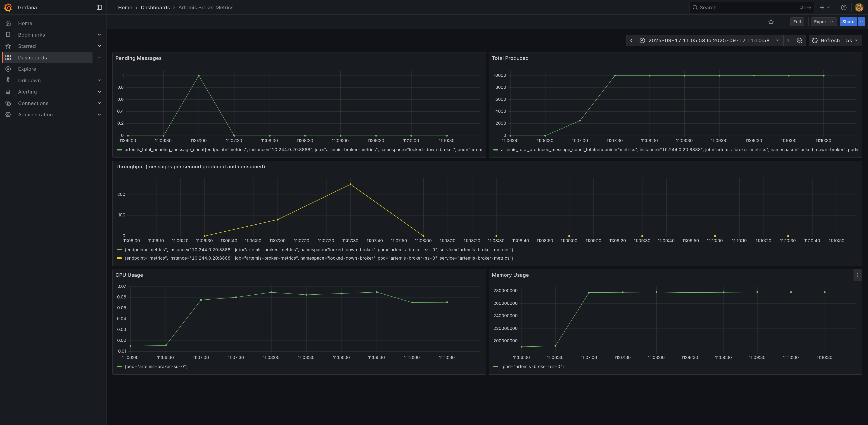Click the Edit dashboard button
This screenshot has height=425, width=868.
point(797,22)
